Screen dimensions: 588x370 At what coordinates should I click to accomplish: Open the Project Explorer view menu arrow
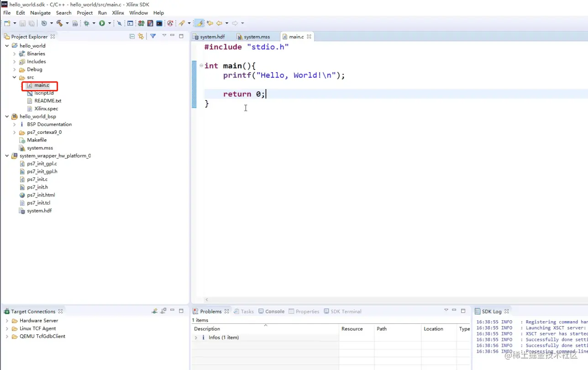[x=164, y=36]
